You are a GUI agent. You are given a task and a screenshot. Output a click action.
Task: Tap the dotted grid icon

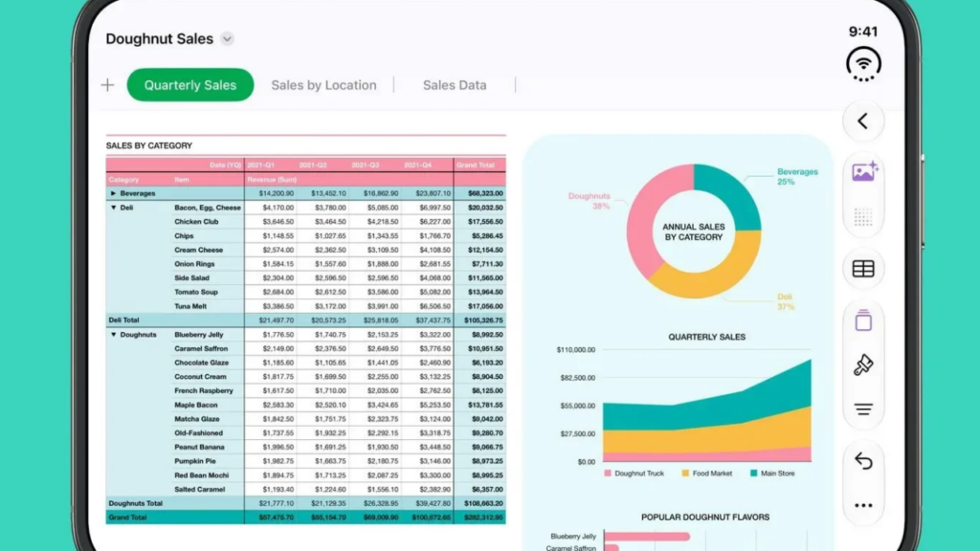[x=863, y=217]
